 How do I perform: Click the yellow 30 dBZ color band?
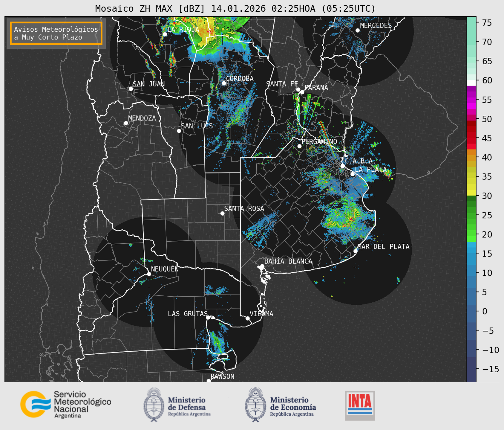tap(471, 193)
